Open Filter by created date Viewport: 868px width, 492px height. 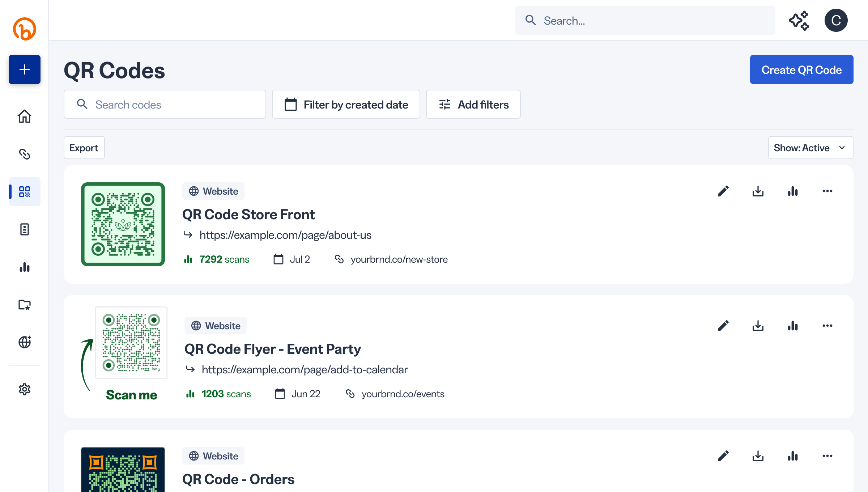[x=346, y=104]
